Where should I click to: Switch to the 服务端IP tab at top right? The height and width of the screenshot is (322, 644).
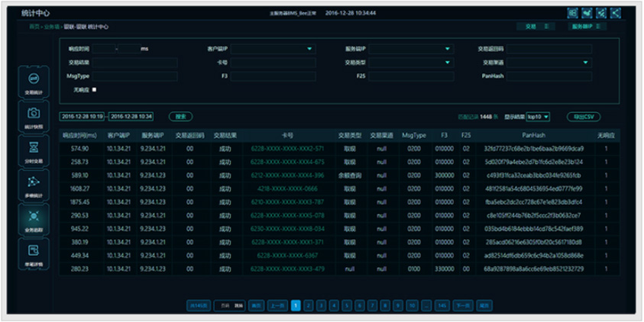tap(587, 26)
